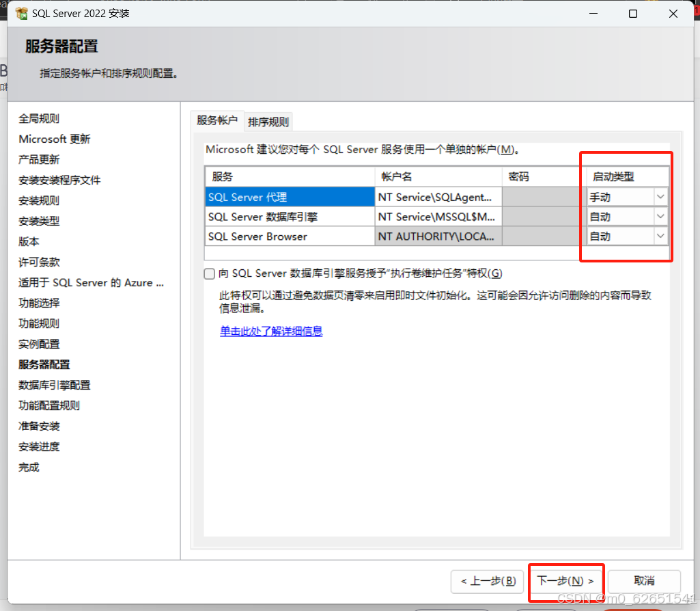Select 全局规则 step in sidebar
This screenshot has height=611, width=700.
click(x=39, y=118)
